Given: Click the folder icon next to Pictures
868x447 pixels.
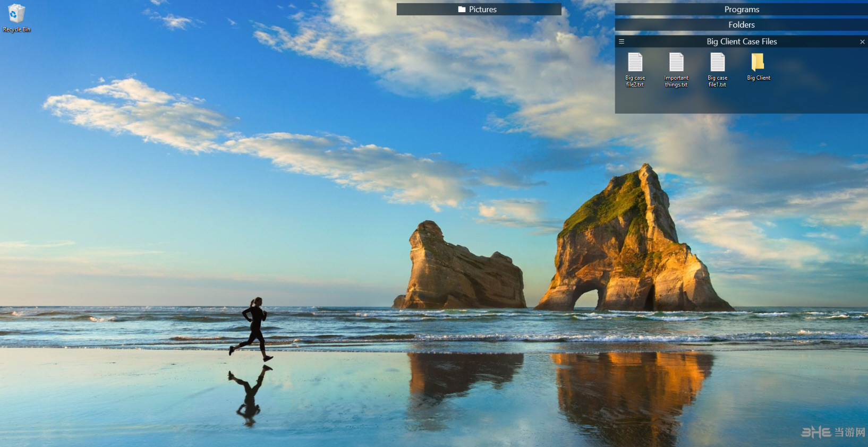Looking at the screenshot, I should pos(462,10).
